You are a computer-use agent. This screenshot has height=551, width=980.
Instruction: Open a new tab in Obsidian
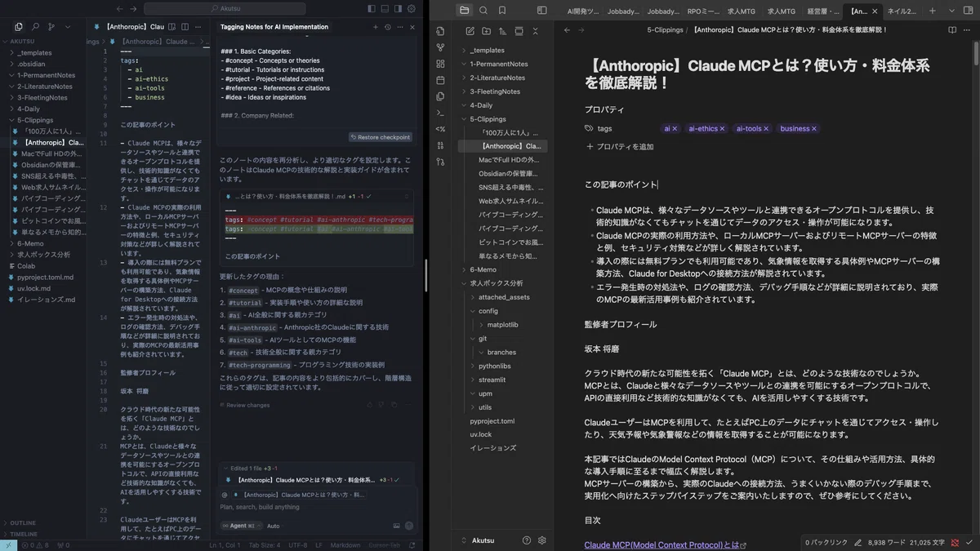(932, 11)
